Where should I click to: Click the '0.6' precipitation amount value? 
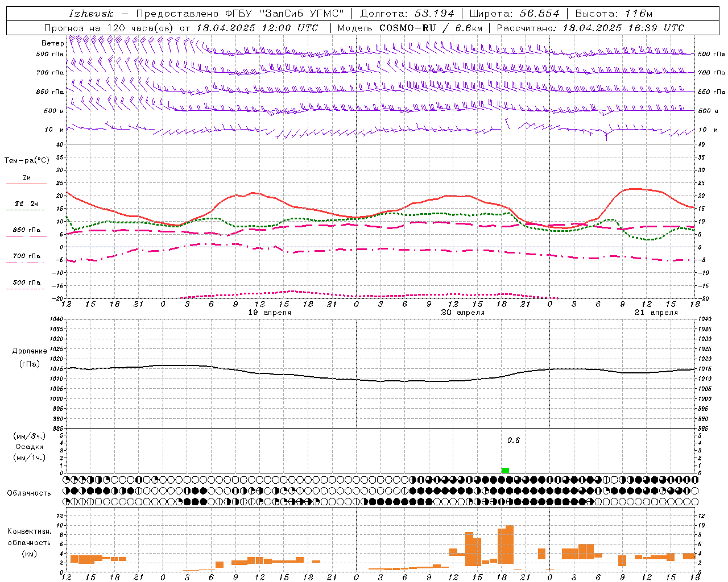pyautogui.click(x=514, y=440)
